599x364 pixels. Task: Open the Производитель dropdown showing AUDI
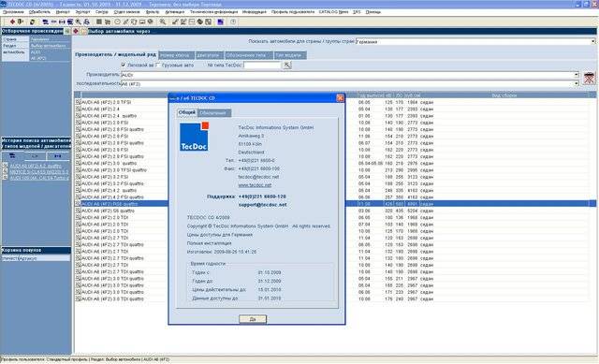pyautogui.click(x=577, y=75)
